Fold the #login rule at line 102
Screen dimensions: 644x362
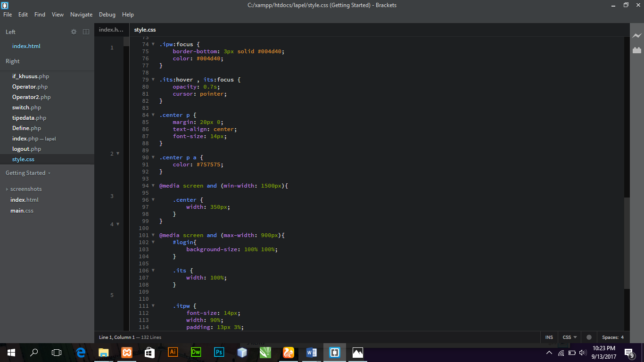click(153, 242)
